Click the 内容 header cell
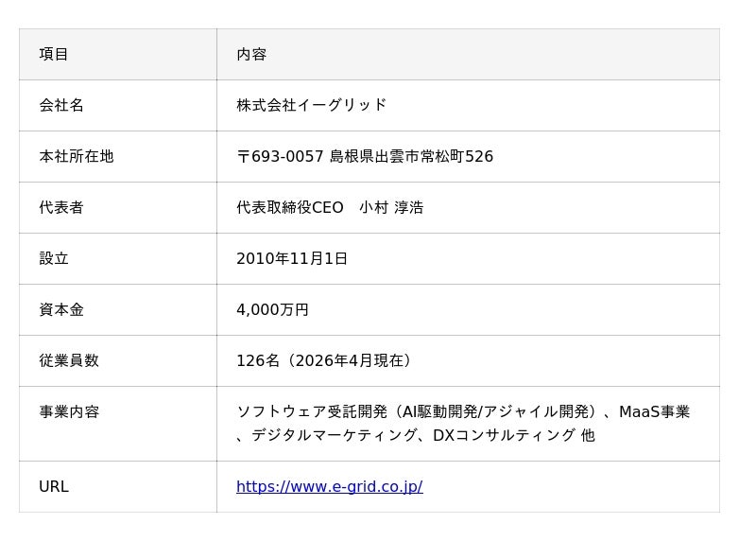The height and width of the screenshot is (541, 756). pyautogui.click(x=251, y=55)
